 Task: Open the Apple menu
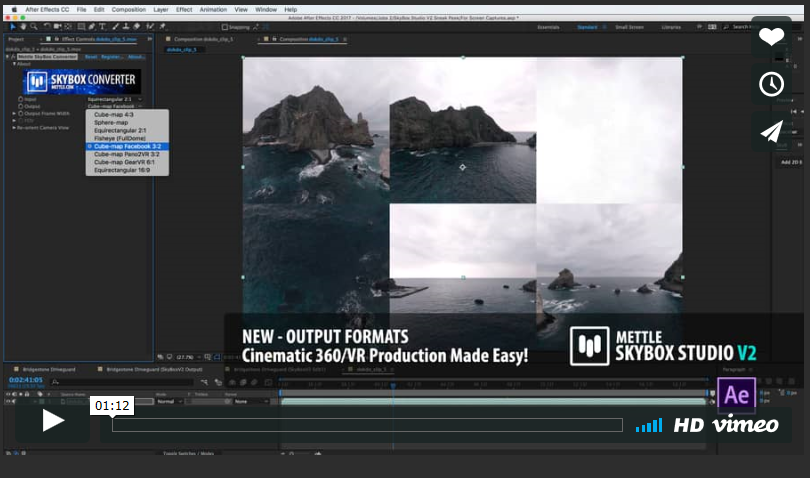(14, 9)
